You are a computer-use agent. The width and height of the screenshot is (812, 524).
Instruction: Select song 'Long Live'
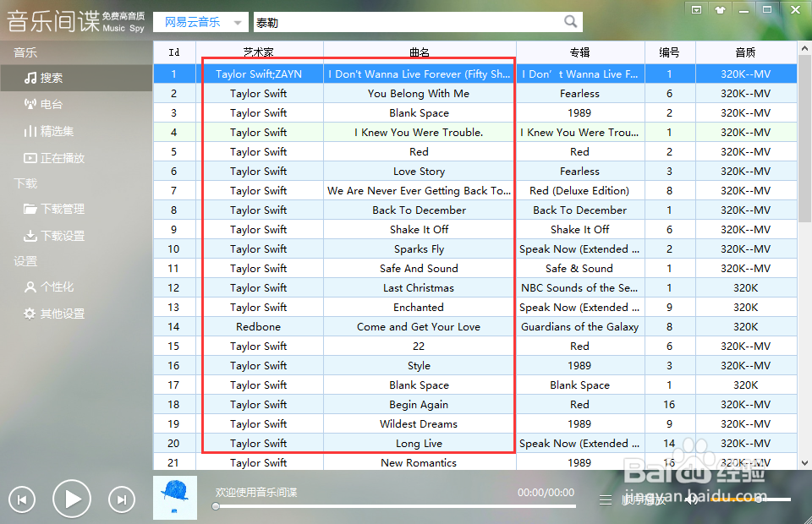[x=419, y=444]
